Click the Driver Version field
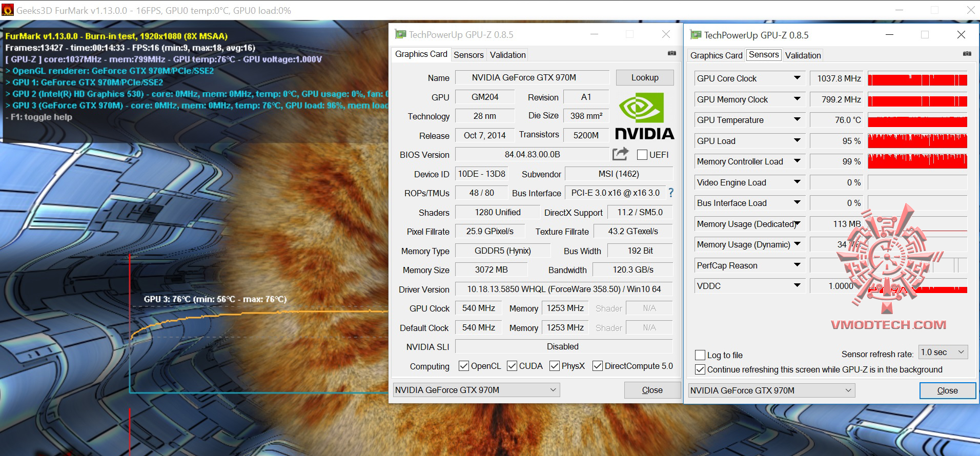This screenshot has width=980, height=456. pyautogui.click(x=564, y=289)
